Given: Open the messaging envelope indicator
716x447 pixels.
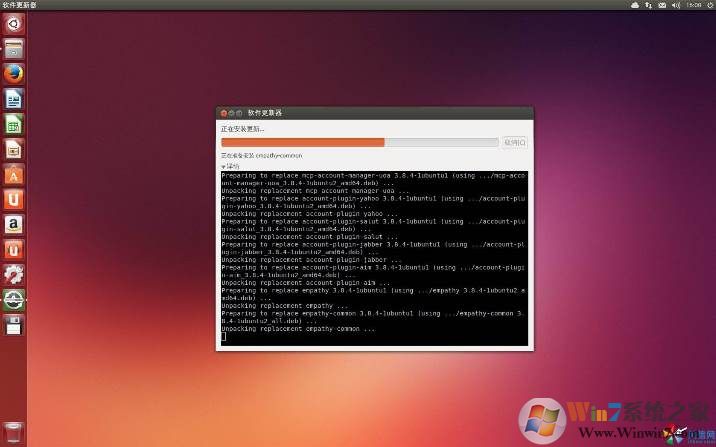Looking at the screenshot, I should click(662, 5).
